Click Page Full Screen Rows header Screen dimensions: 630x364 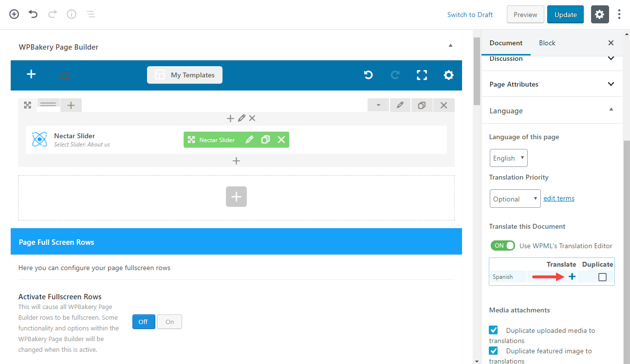[x=236, y=242]
